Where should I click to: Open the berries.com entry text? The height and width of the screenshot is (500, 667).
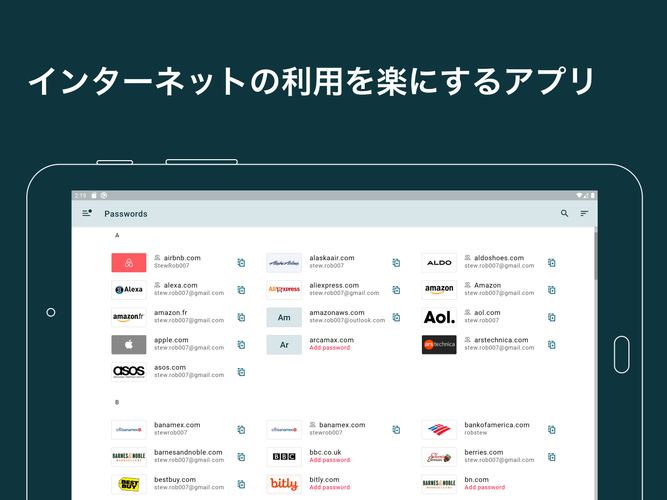(499, 456)
